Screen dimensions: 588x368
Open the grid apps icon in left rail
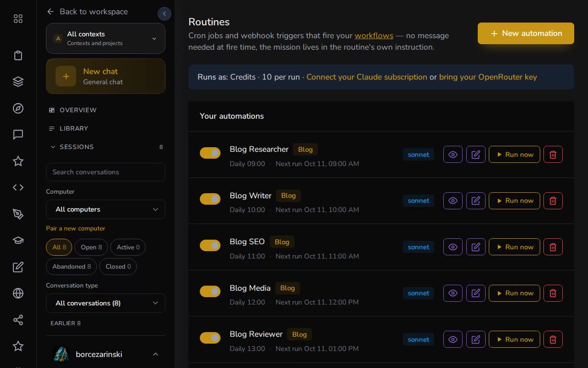[x=18, y=19]
